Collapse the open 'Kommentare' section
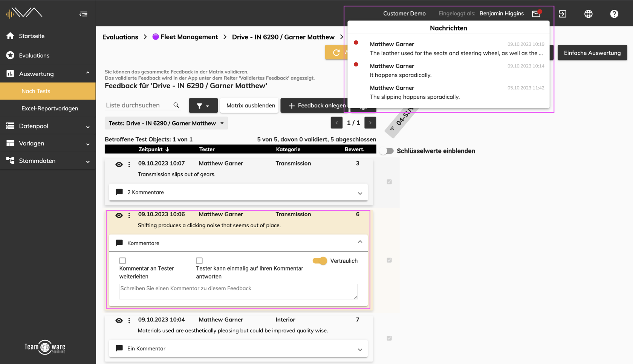This screenshot has height=364, width=633. pos(239,243)
